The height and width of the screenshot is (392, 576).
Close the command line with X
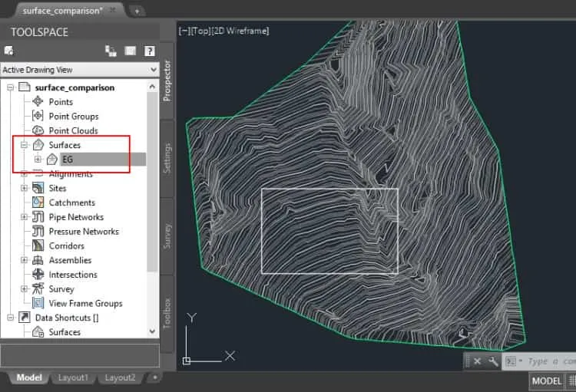click(x=477, y=361)
